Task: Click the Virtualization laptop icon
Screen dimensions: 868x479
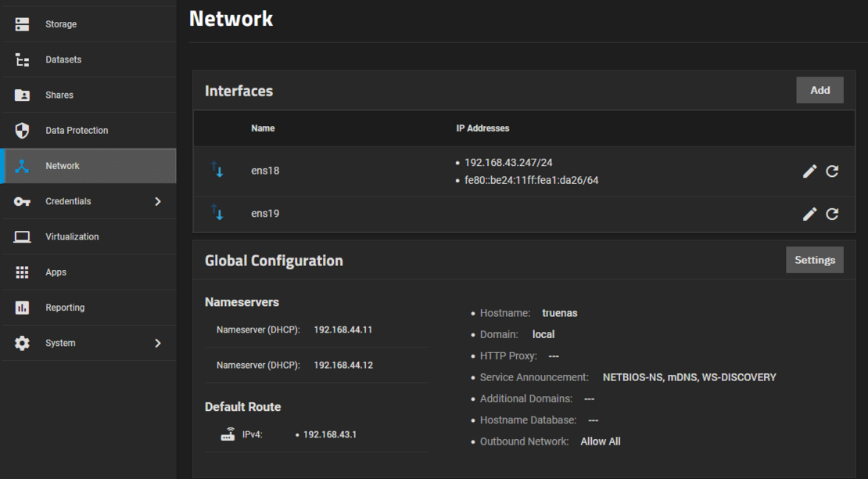Action: tap(22, 237)
